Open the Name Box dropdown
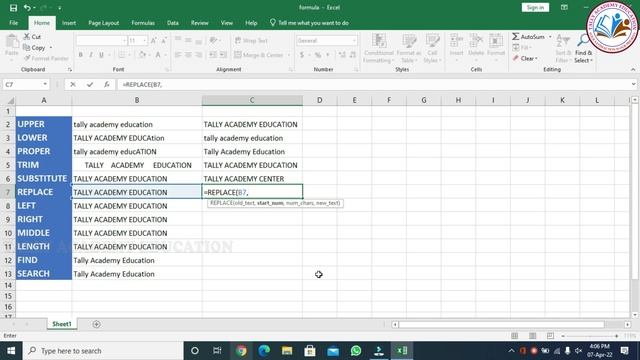640x360 pixels. pyautogui.click(x=45, y=84)
